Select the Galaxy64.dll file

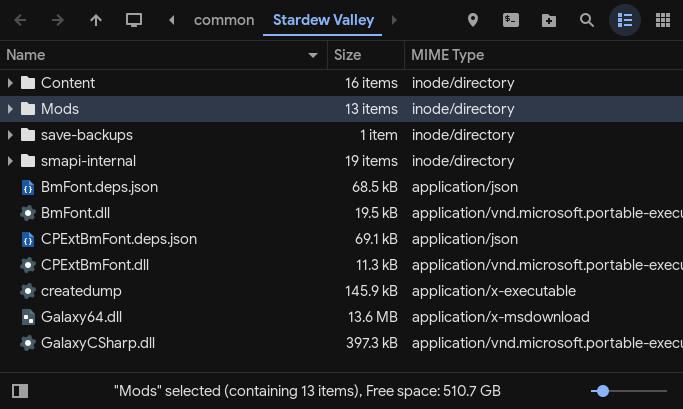click(83, 317)
